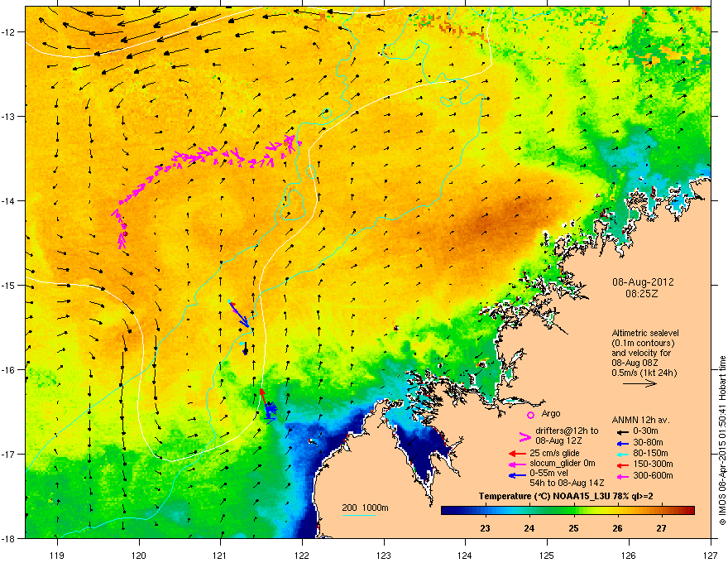Click the '300-600m' depth label
The width and height of the screenshot is (728, 563).
(653, 476)
